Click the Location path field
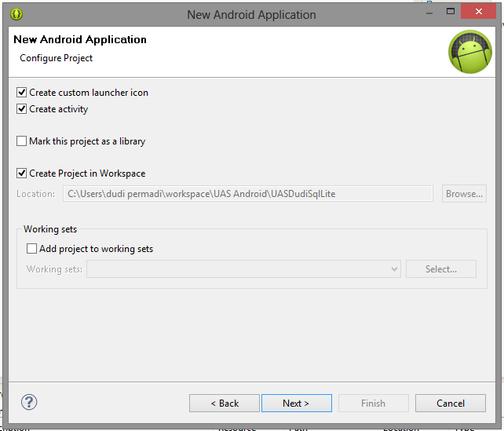The image size is (504, 431). (248, 194)
